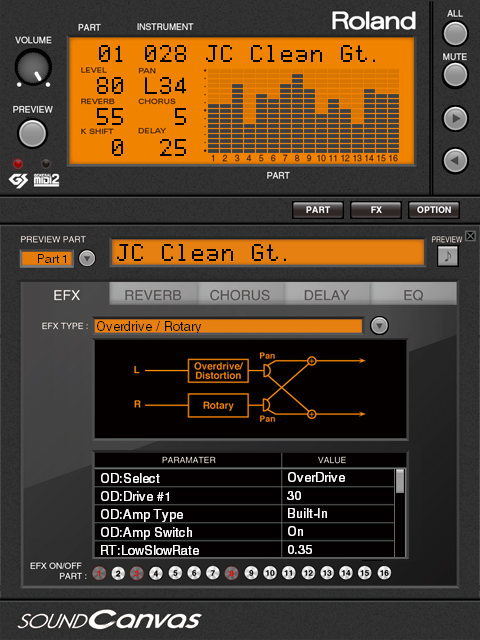
Task: Click the FX button
Action: tap(376, 210)
